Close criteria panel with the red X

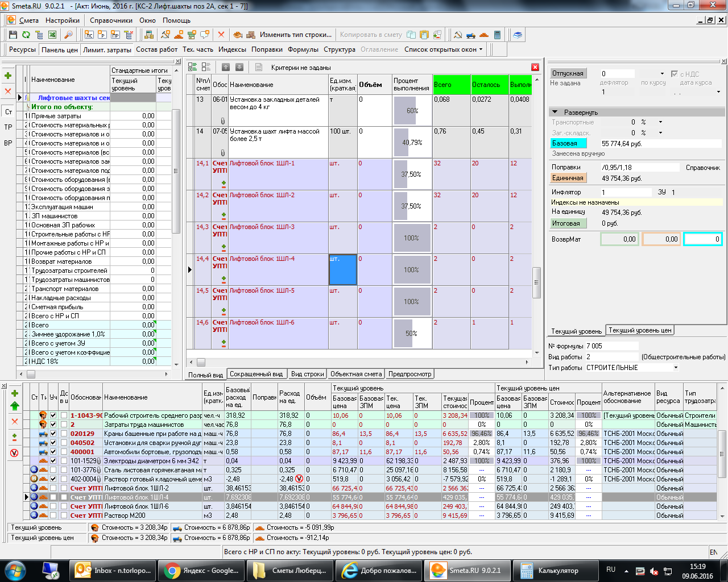coord(535,67)
